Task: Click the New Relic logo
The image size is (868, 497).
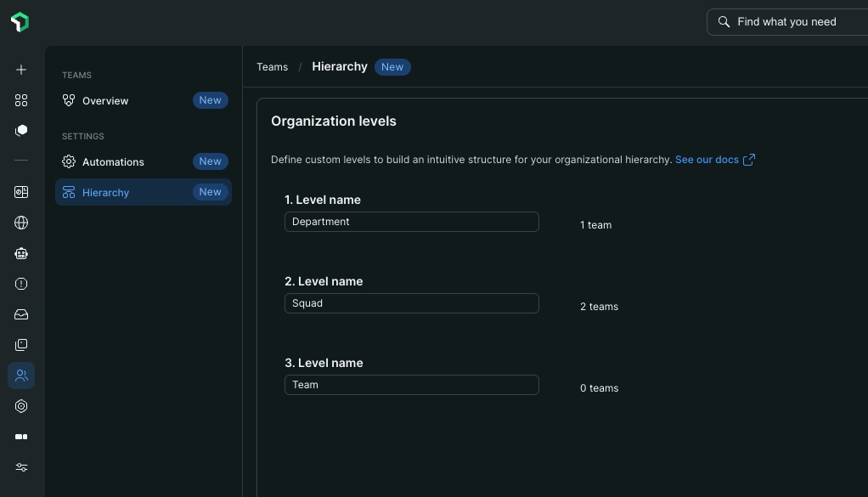Action: coord(20,22)
